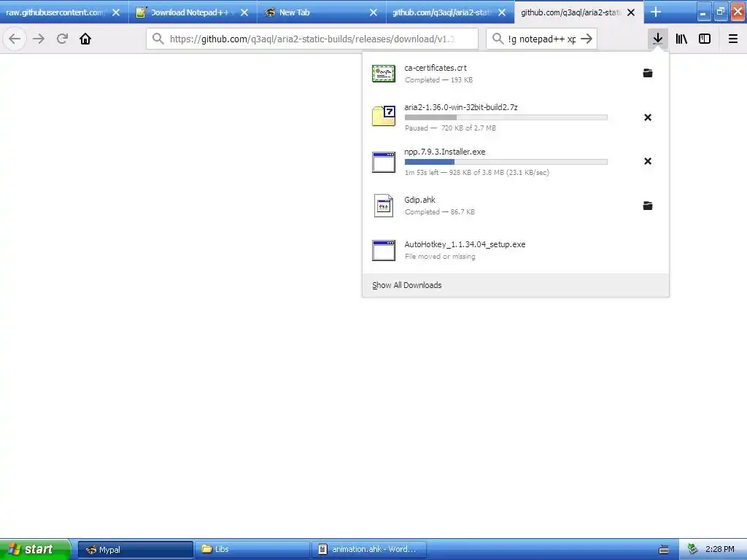Viewport: 747px width, 560px height.
Task: Toggle the downloads panel arrow button
Action: pyautogui.click(x=658, y=39)
